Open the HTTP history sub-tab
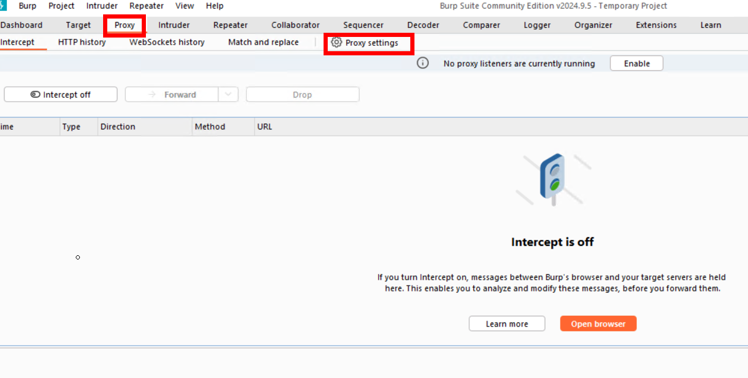 click(x=82, y=42)
